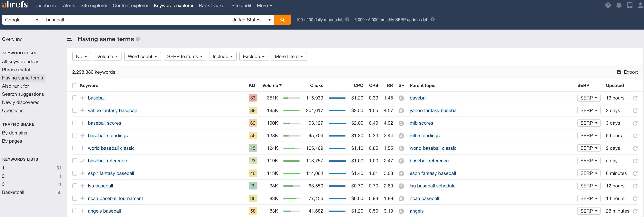Open Site audit in top navigation
This screenshot has width=644, height=217.
click(x=241, y=5)
